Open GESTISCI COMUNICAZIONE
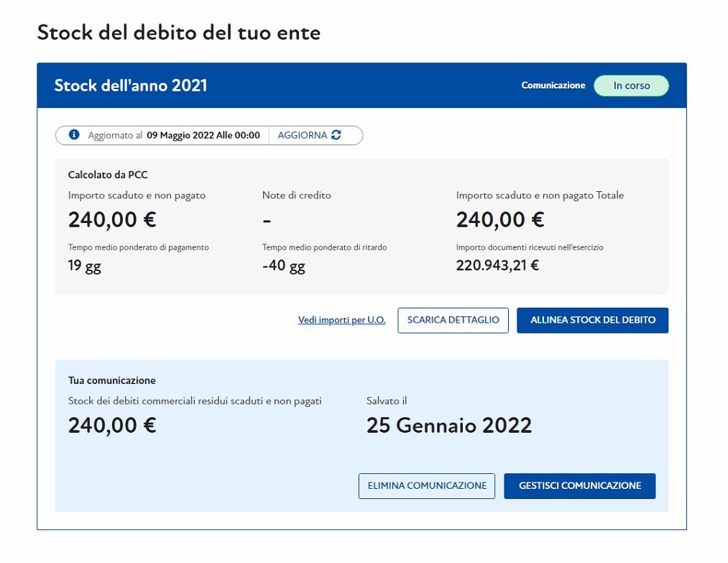728x563 pixels. [x=579, y=486]
